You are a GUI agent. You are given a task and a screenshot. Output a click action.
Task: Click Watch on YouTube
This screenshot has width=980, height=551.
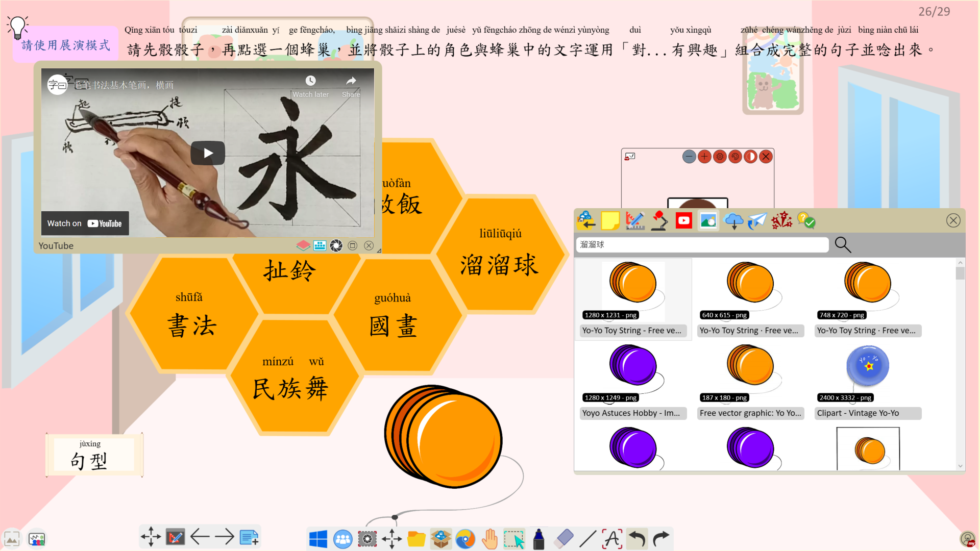(x=85, y=223)
